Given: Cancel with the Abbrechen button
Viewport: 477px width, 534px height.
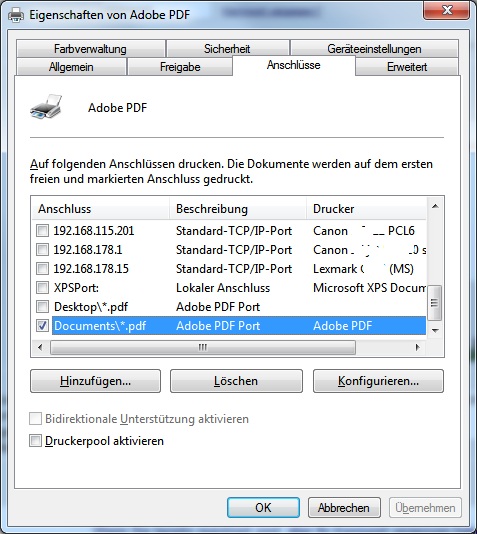Looking at the screenshot, I should pyautogui.click(x=344, y=508).
